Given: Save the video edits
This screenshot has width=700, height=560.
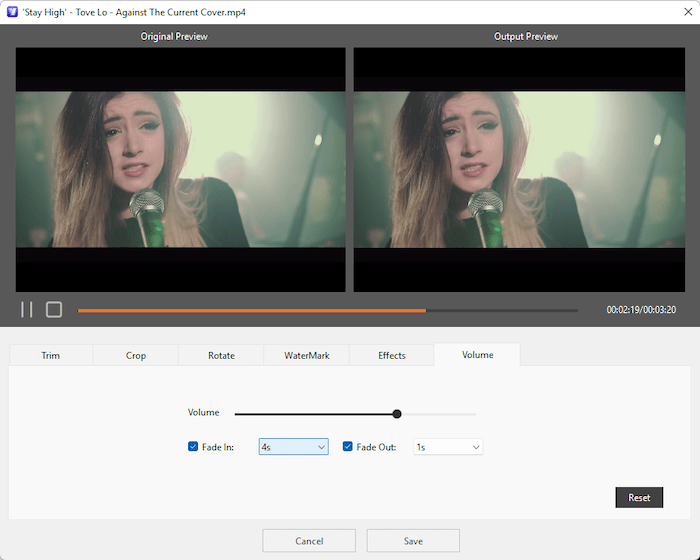Looking at the screenshot, I should pos(413,541).
